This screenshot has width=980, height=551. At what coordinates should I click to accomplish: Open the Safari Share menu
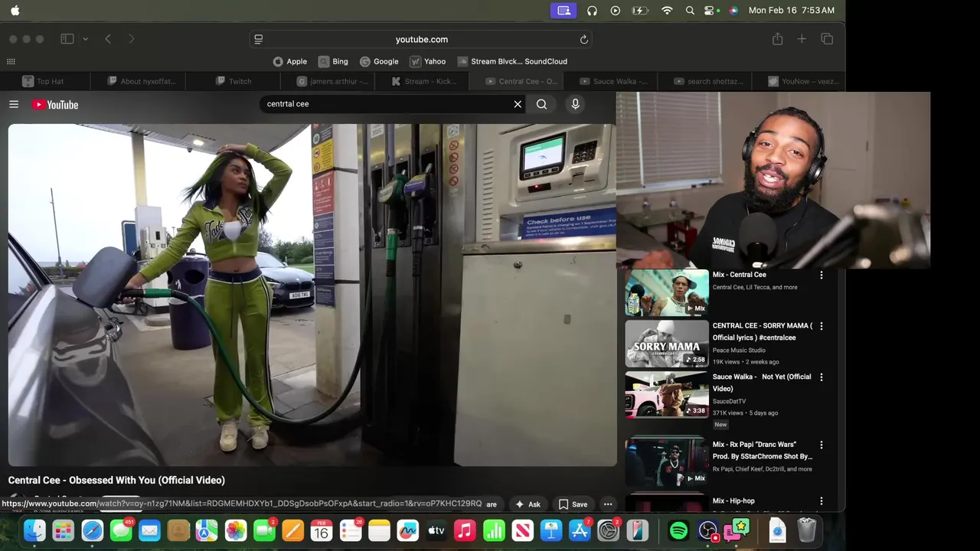[x=777, y=39]
